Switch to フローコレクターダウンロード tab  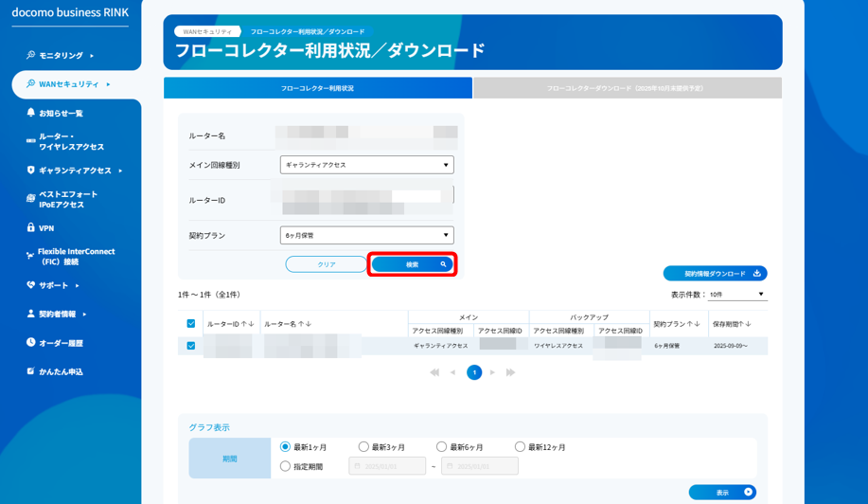[628, 88]
